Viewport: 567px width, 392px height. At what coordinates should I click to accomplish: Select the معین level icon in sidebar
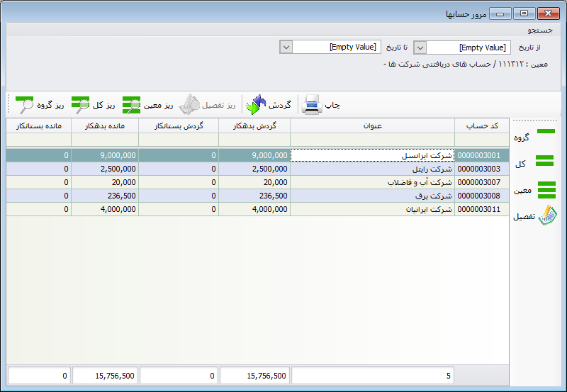click(x=546, y=190)
